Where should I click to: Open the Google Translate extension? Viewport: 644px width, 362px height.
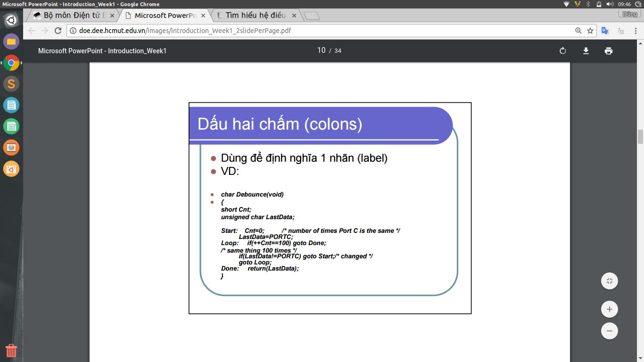point(605,31)
